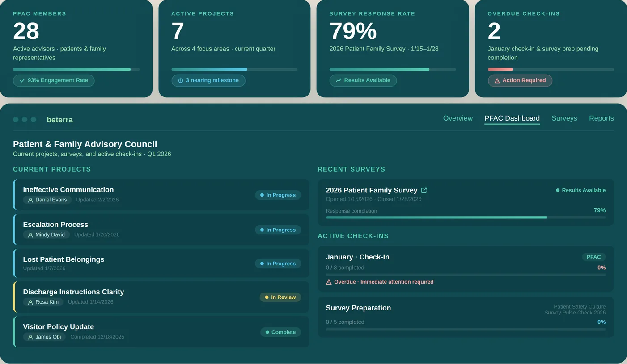627x364 pixels.
Task: Click the beterra logo dots
Action: pos(24,119)
